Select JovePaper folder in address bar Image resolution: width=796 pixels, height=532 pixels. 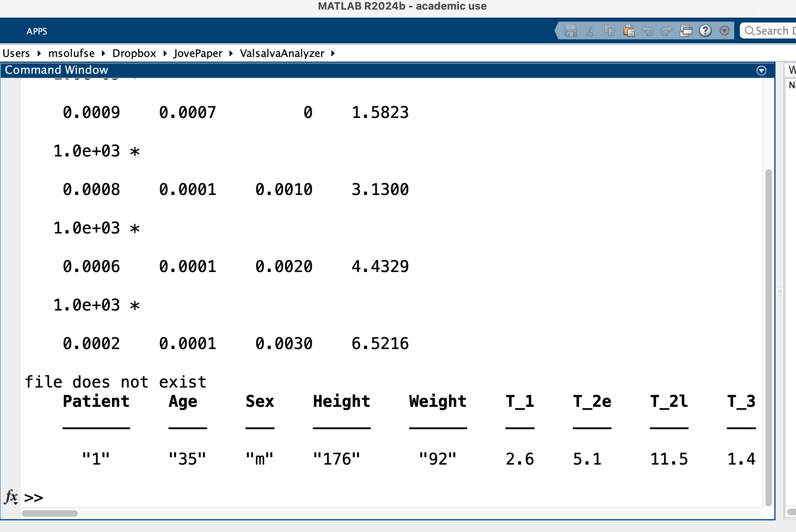click(198, 53)
